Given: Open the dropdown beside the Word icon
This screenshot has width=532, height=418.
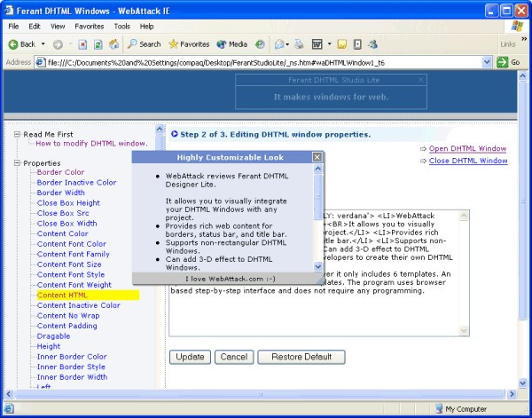Looking at the screenshot, I should click(x=329, y=44).
